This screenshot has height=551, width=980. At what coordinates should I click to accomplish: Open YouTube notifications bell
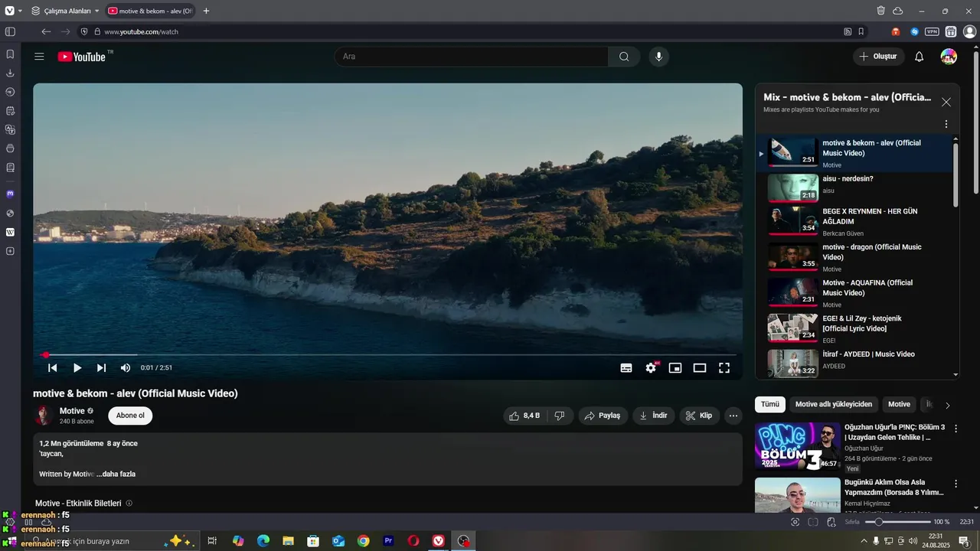click(919, 57)
